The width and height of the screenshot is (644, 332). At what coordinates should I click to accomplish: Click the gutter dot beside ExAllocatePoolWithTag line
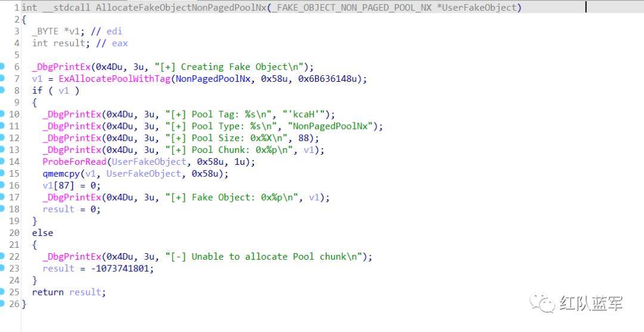tap(2, 78)
